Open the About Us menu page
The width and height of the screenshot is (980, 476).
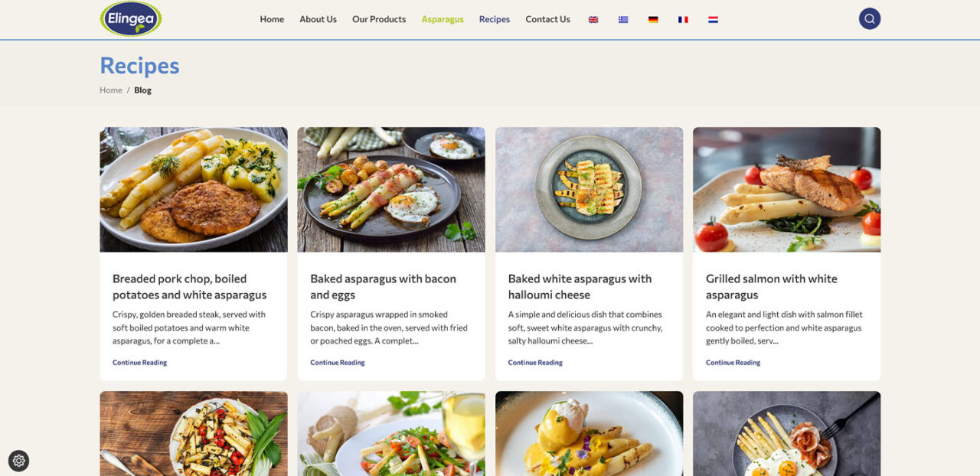tap(318, 19)
